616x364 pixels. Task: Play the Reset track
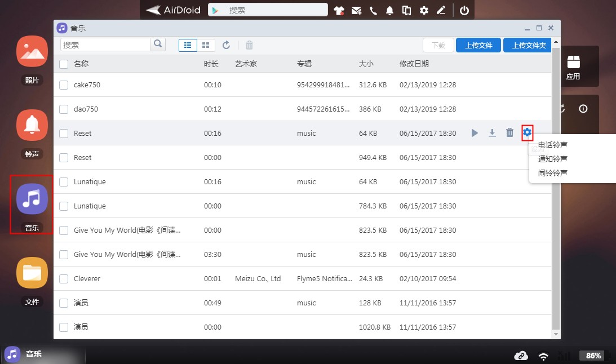(x=475, y=133)
